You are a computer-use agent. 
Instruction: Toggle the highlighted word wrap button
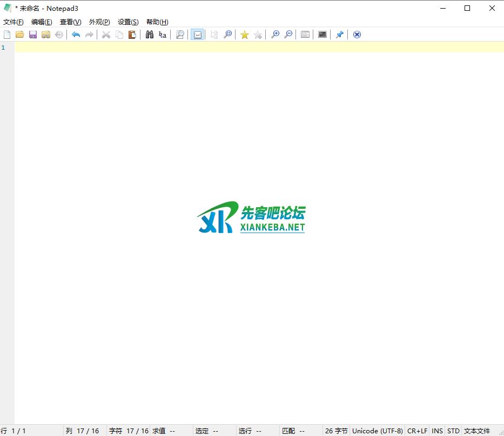197,35
